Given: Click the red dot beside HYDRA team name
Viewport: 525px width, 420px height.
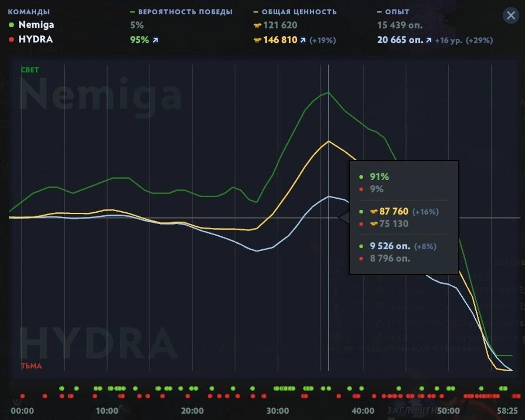Looking at the screenshot, I should tap(12, 40).
